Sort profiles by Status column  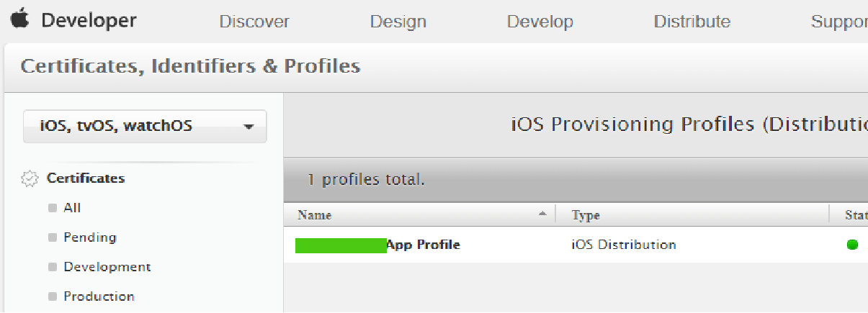click(856, 215)
